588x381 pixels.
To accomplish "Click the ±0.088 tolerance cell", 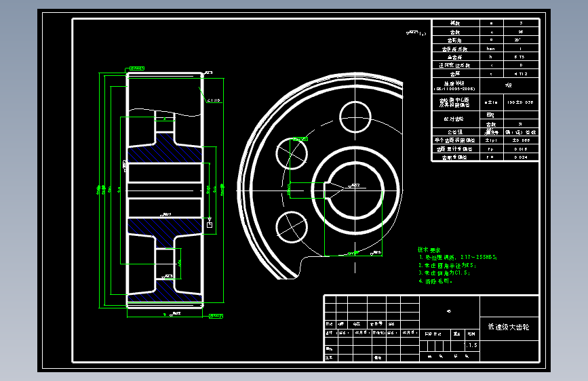I will (521, 140).
